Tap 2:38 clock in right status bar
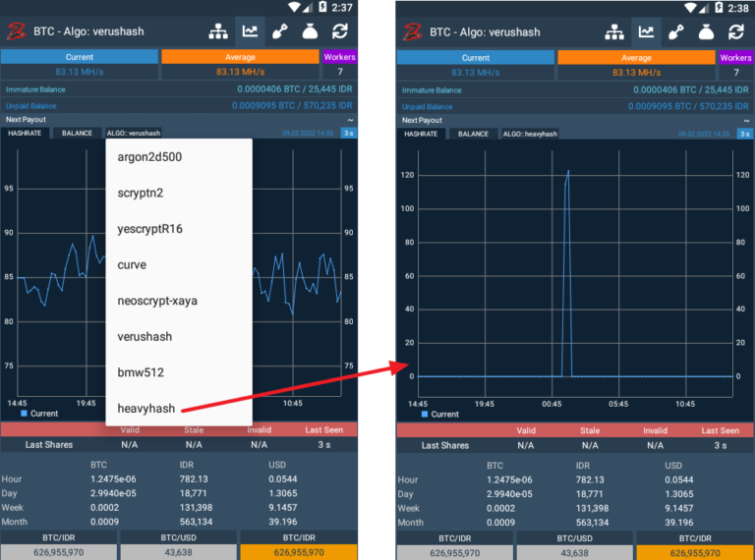This screenshot has width=755, height=560. [738, 8]
